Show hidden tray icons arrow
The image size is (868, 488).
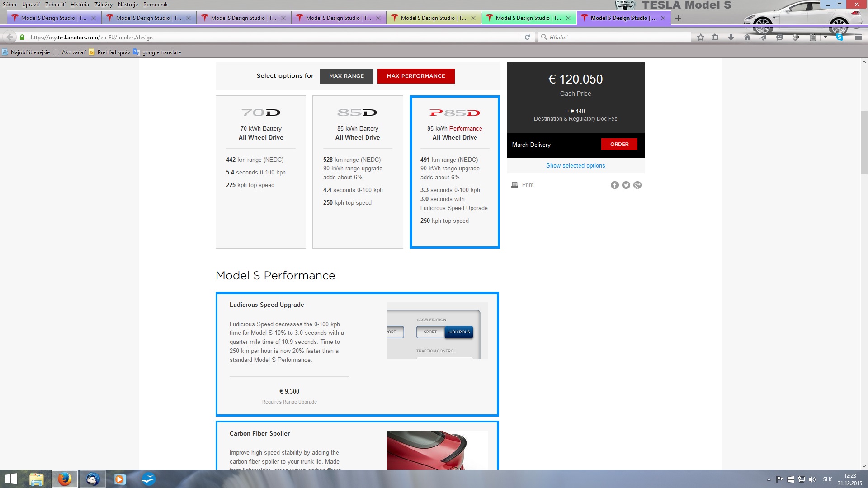[769, 479]
